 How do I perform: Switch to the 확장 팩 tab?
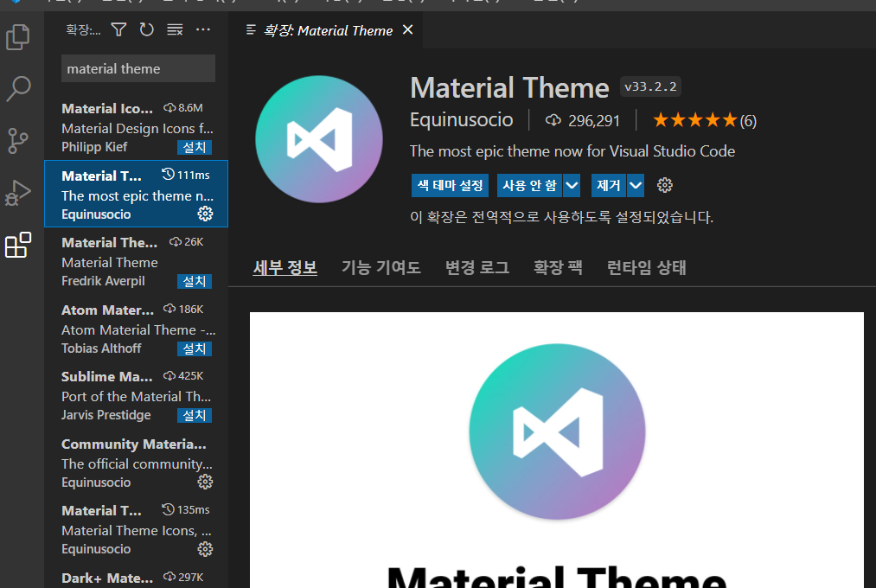(558, 267)
